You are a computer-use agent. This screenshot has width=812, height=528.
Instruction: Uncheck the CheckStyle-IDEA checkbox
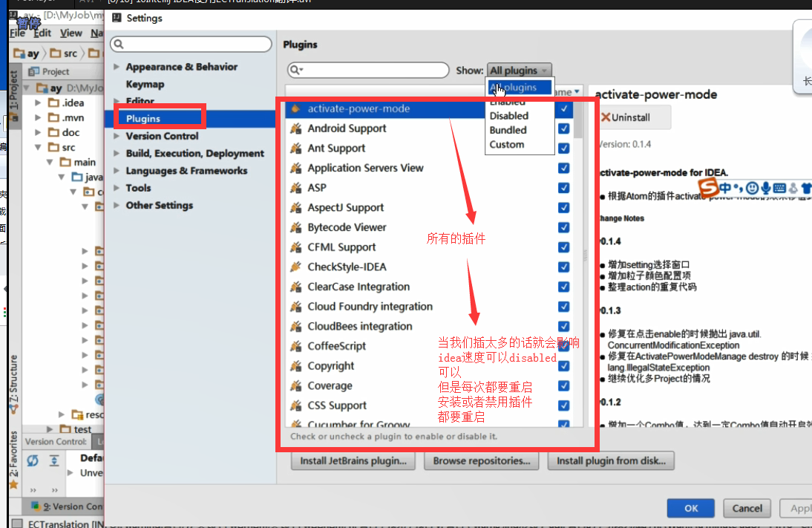coord(564,267)
